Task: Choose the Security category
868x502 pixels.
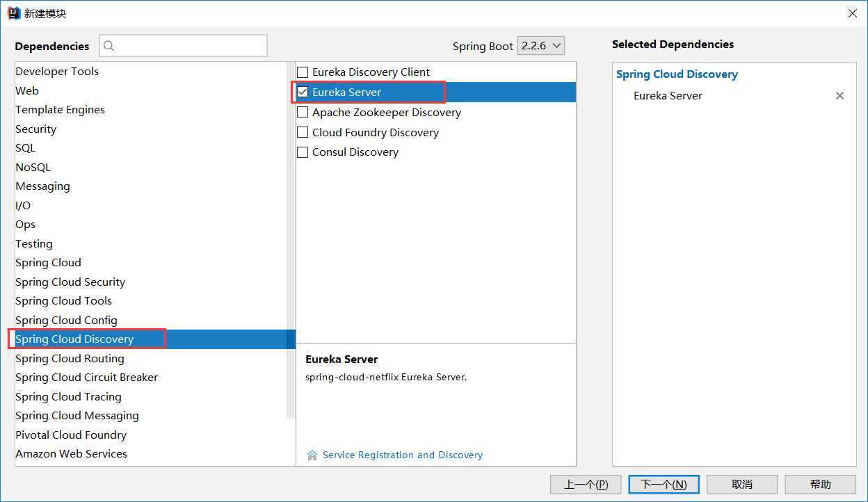Action: pyautogui.click(x=35, y=129)
